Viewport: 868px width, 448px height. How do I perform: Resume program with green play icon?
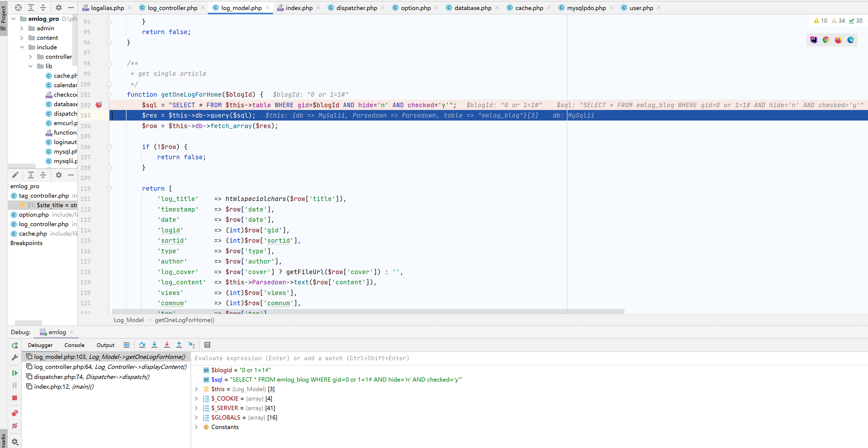(x=14, y=373)
